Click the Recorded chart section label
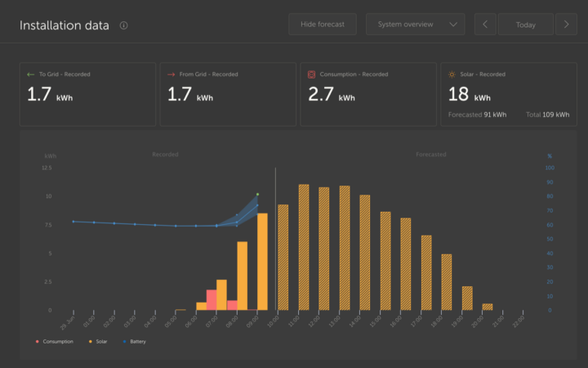The image size is (588, 368). 165,155
